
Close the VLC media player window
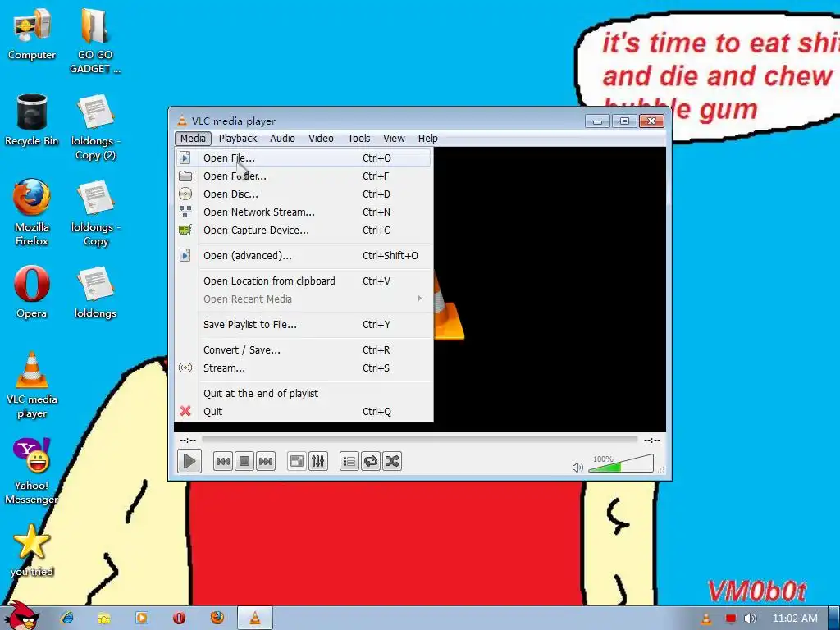(652, 121)
